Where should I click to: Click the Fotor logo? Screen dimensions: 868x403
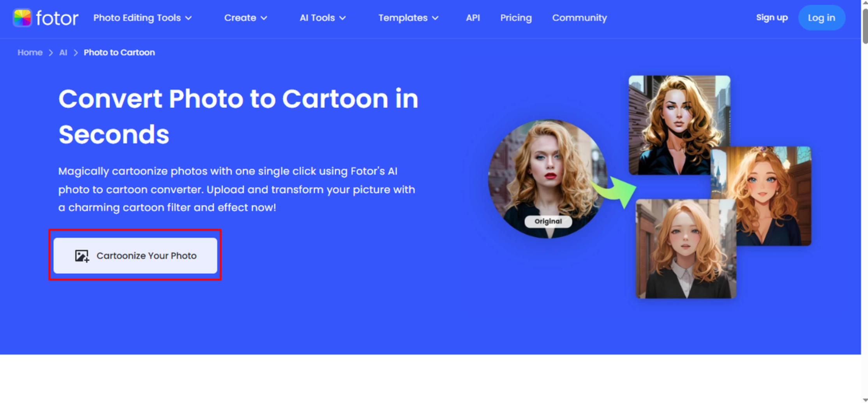click(45, 18)
